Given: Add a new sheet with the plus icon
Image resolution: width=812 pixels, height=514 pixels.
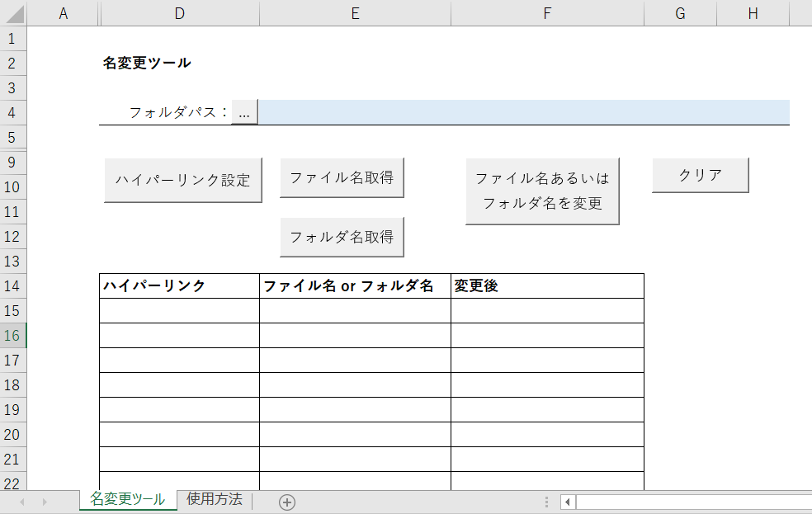Looking at the screenshot, I should tap(287, 502).
